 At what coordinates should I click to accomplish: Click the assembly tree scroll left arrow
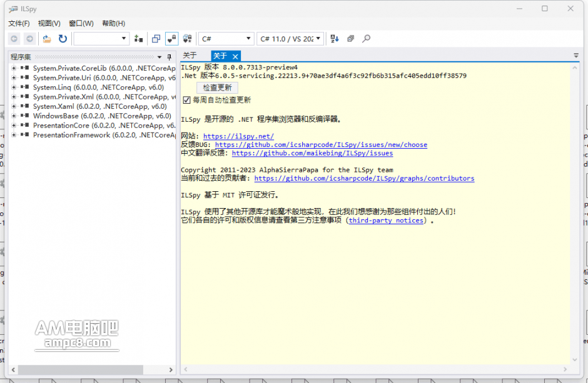(x=13, y=369)
